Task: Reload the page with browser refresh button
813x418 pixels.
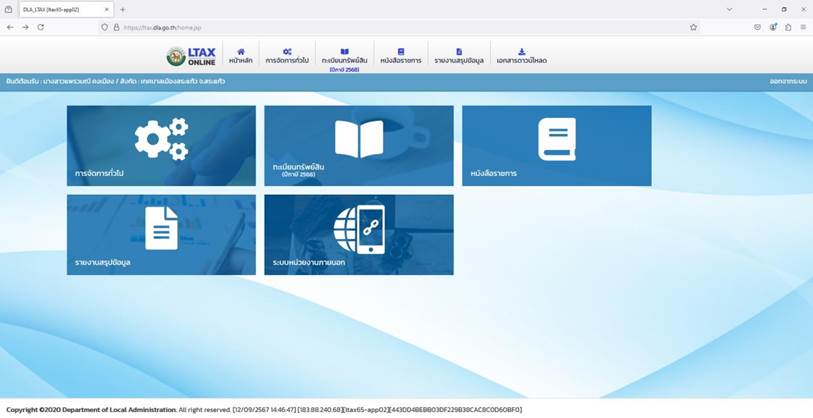Action: coord(40,27)
